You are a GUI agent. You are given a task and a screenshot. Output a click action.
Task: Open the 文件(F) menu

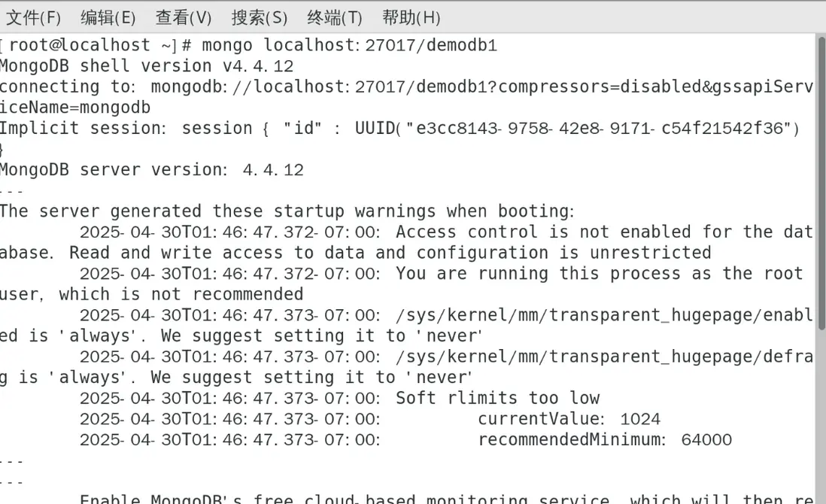coord(33,17)
